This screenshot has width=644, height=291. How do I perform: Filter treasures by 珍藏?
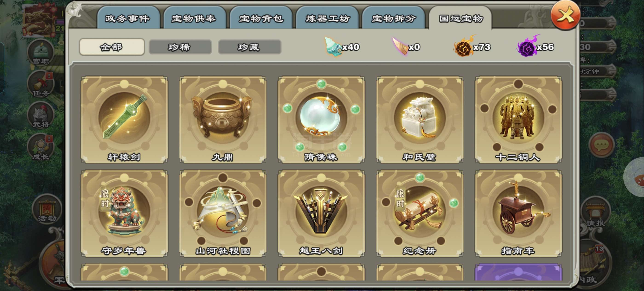click(250, 47)
